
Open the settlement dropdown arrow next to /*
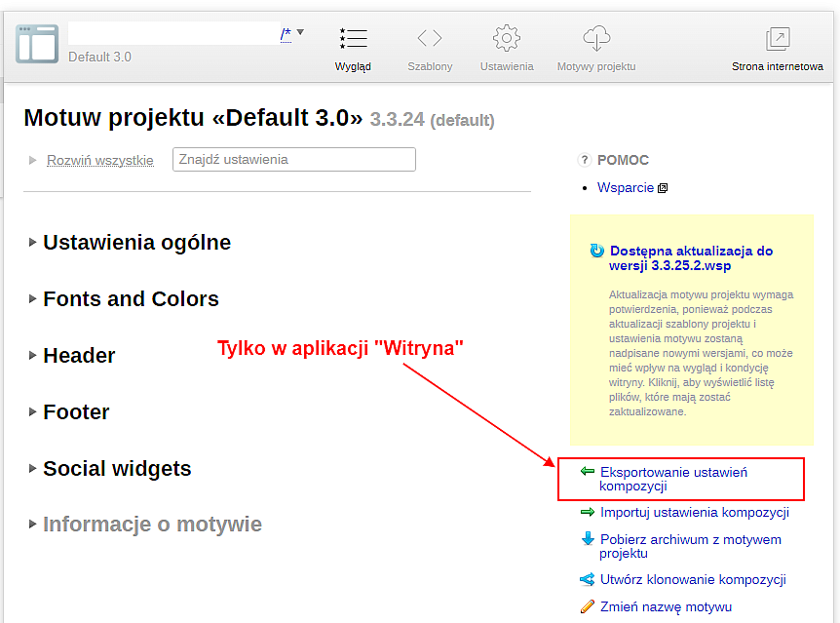click(x=300, y=32)
